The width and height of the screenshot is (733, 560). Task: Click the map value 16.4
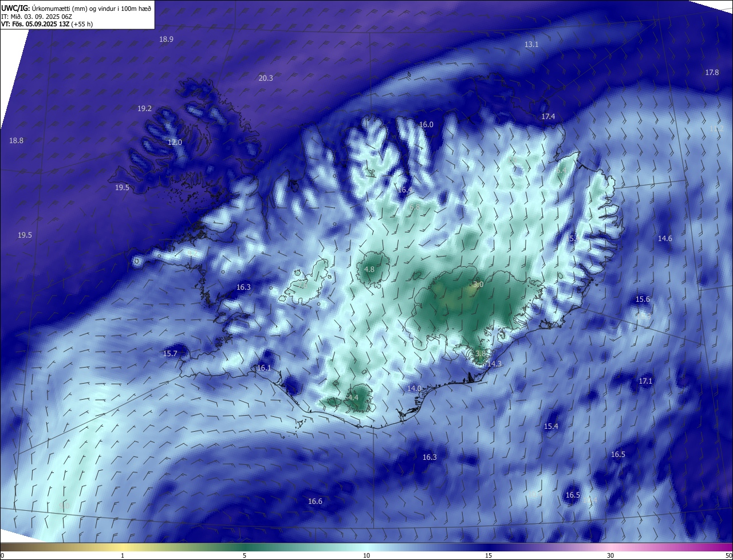point(404,190)
